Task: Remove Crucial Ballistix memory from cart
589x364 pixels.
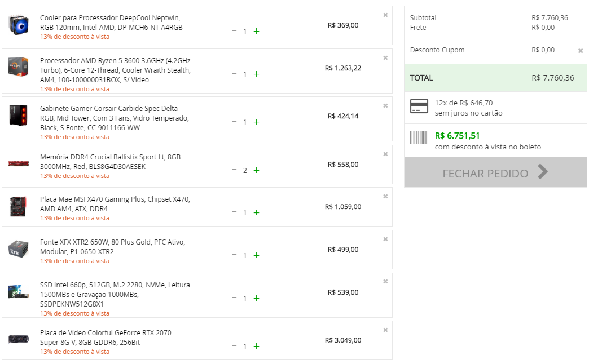Action: pos(385,154)
